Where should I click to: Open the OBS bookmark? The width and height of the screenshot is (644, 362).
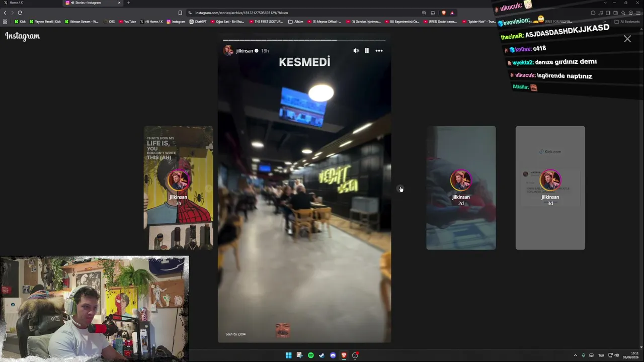109,22
